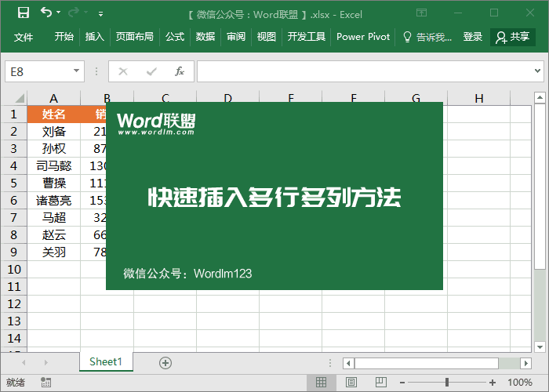Click the Save icon in quick access toolbar
The width and height of the screenshot is (549, 392).
point(24,13)
